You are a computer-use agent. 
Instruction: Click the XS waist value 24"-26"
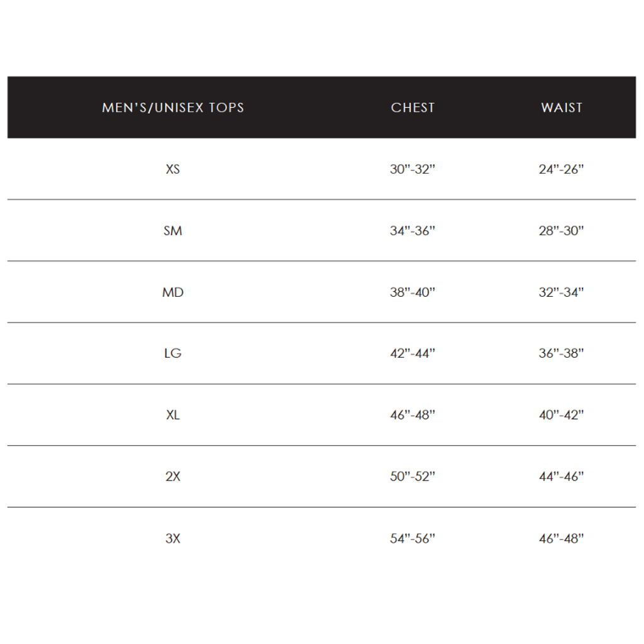coord(562,169)
